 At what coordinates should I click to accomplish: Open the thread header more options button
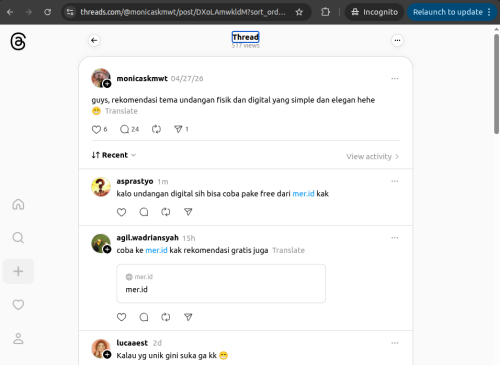coord(397,40)
